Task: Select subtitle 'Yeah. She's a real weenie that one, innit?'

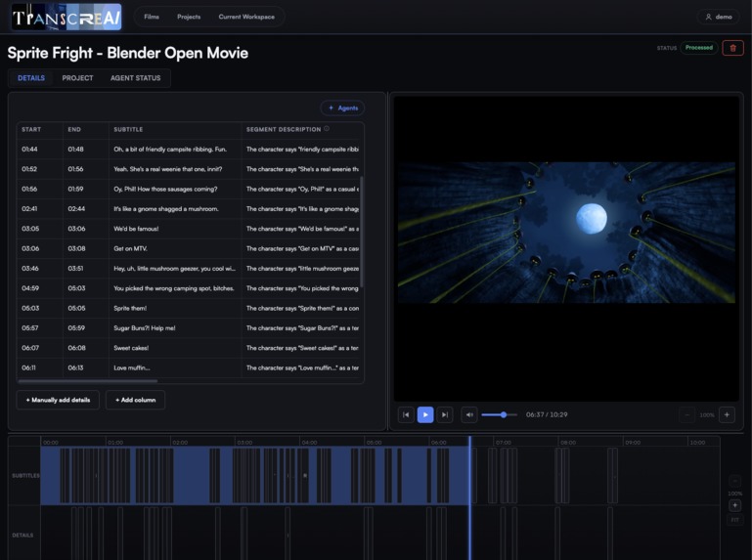Action: click(168, 169)
